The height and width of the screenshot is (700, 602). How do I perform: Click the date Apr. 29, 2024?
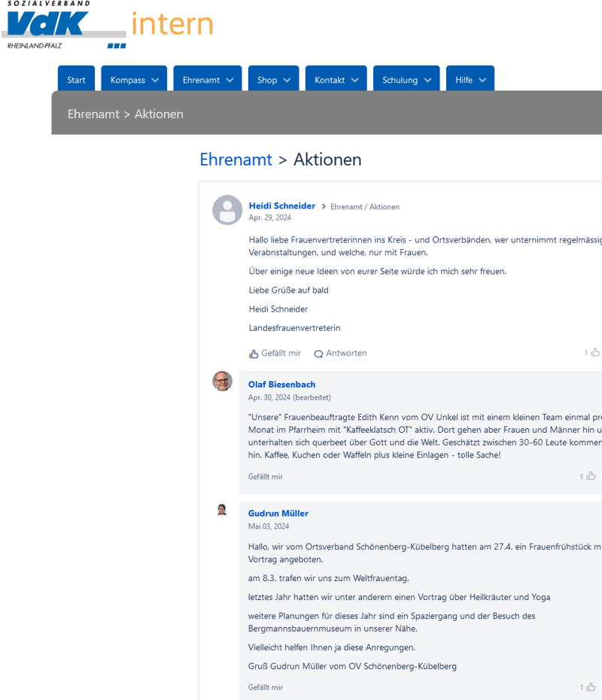pos(269,218)
